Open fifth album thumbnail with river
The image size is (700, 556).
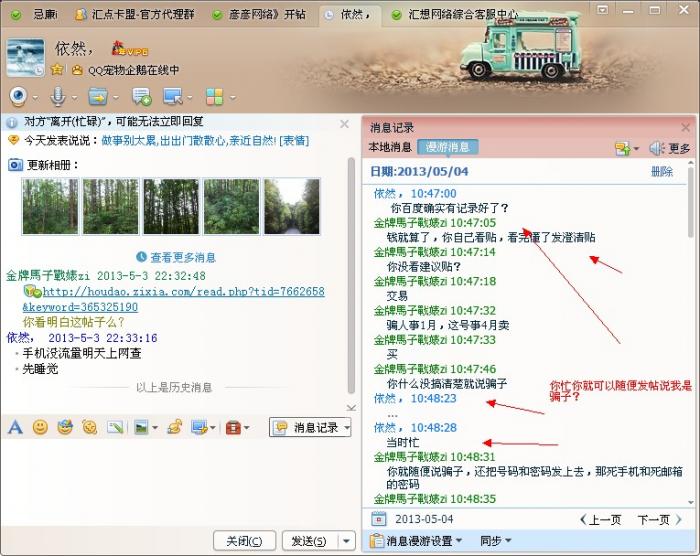tap(292, 206)
